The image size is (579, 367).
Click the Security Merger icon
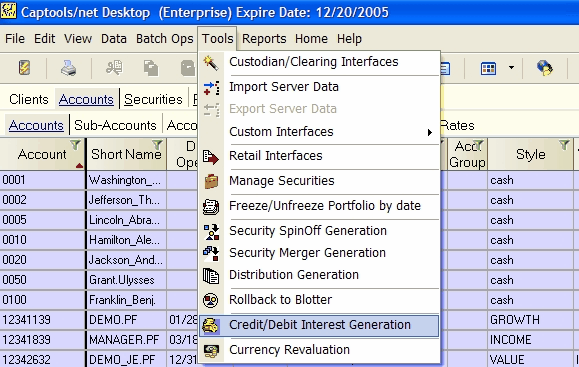pos(211,254)
